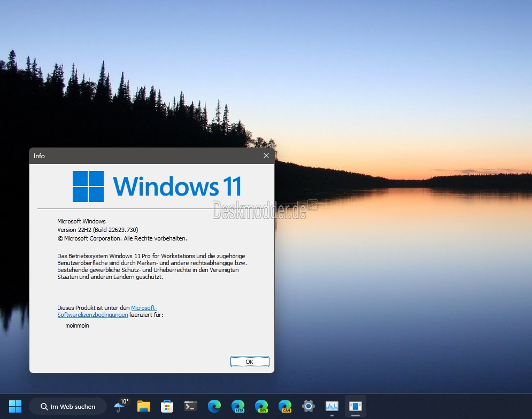Click OK to dismiss the Info dialog
532x419 pixels.
tap(250, 362)
